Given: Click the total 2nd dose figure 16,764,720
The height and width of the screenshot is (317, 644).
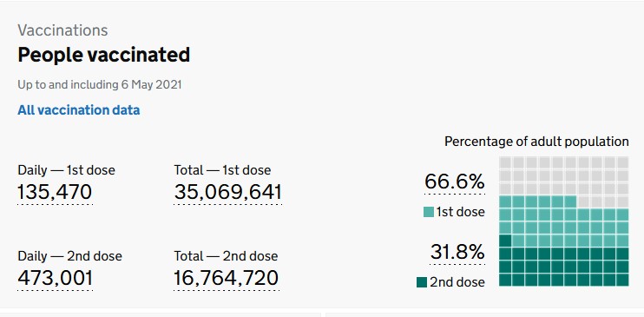Looking at the screenshot, I should (x=227, y=278).
